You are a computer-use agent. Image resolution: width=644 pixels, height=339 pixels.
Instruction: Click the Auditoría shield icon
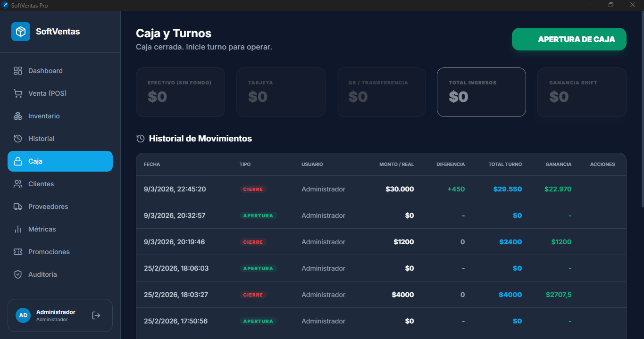click(x=18, y=274)
